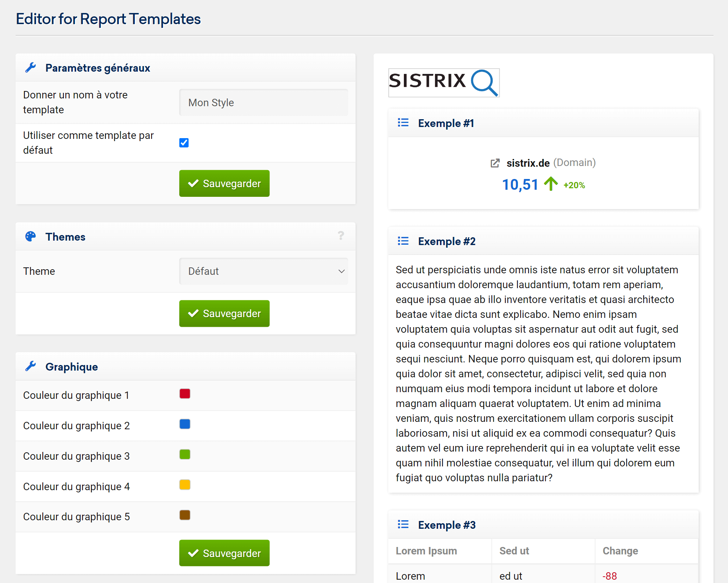Click the palette icon beside Themes

(30, 237)
